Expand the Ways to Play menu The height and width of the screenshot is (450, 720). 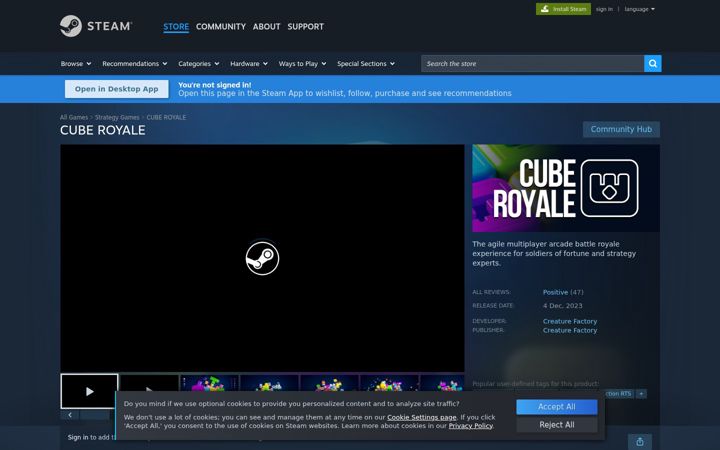tap(302, 63)
